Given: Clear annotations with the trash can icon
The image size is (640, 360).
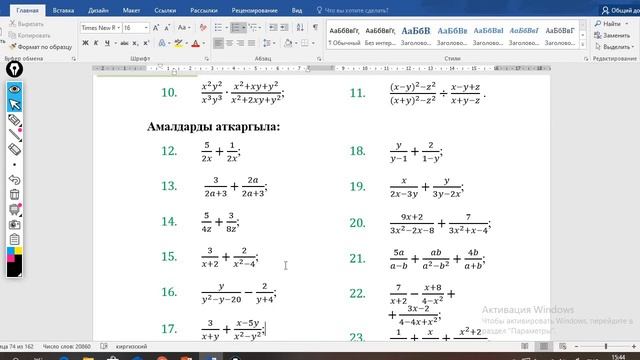Looking at the screenshot, I should click(x=14, y=195).
